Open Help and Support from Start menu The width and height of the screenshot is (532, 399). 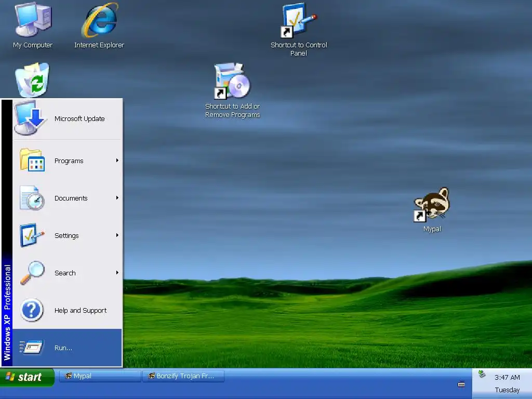(67, 310)
